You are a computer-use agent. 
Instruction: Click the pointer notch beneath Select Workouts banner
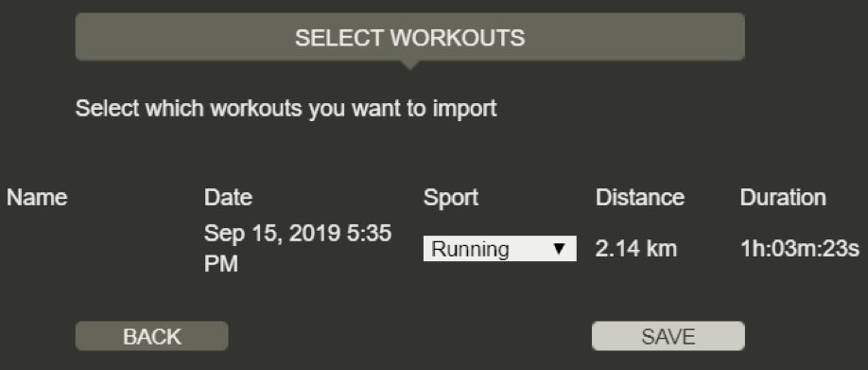(x=409, y=64)
